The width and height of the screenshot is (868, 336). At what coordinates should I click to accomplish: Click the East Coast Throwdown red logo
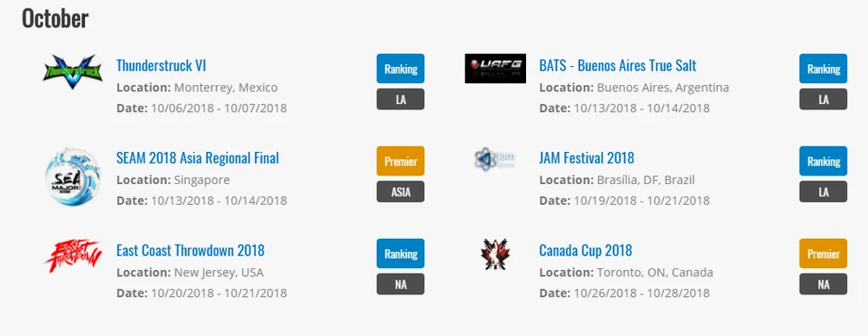pos(73,255)
